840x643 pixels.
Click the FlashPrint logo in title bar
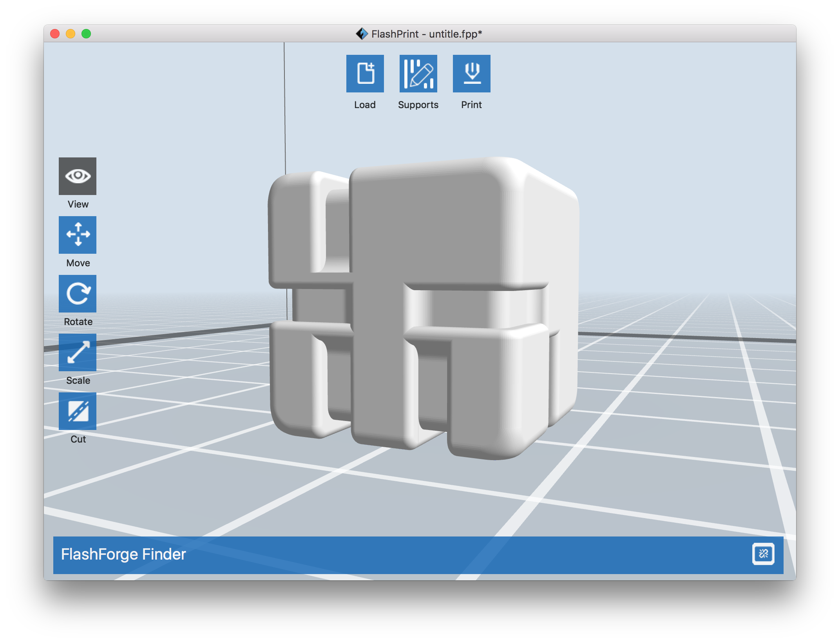(362, 34)
